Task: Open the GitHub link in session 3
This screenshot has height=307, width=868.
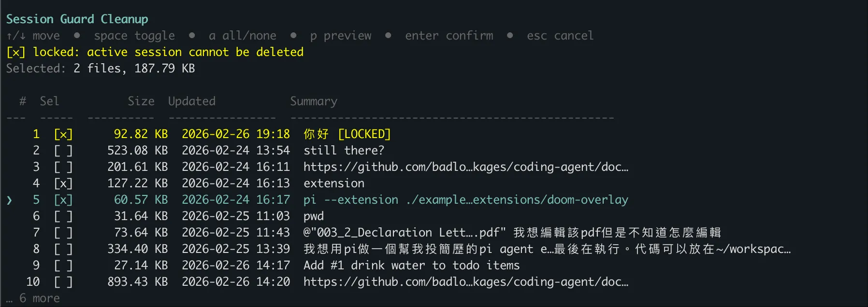Action: (465, 167)
